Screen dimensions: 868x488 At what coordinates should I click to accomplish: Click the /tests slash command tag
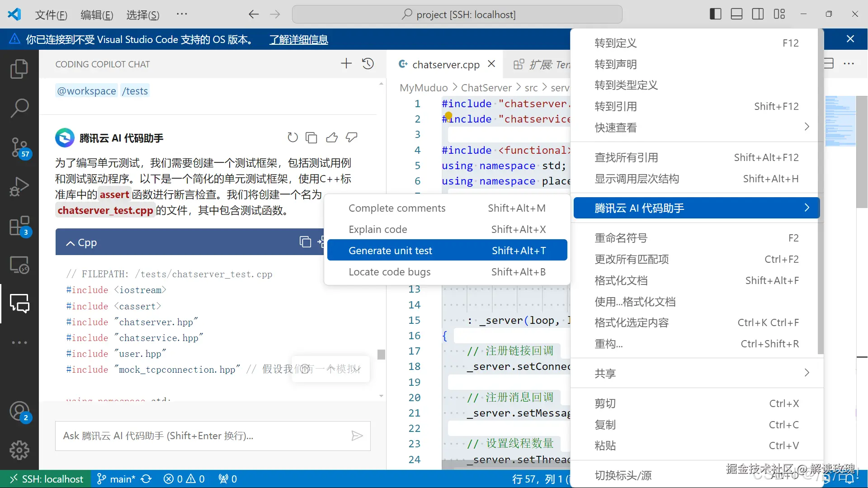click(x=135, y=91)
